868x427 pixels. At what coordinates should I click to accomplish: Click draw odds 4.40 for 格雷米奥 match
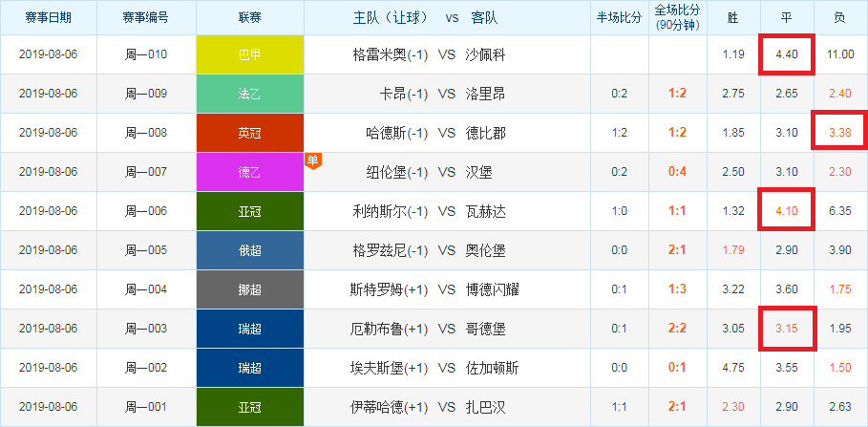tap(786, 54)
